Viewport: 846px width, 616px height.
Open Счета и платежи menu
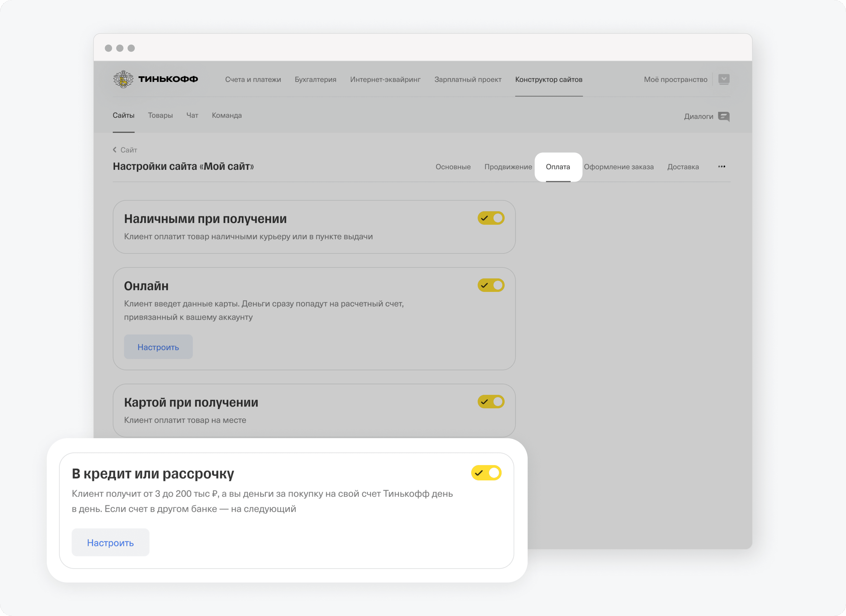pyautogui.click(x=253, y=80)
